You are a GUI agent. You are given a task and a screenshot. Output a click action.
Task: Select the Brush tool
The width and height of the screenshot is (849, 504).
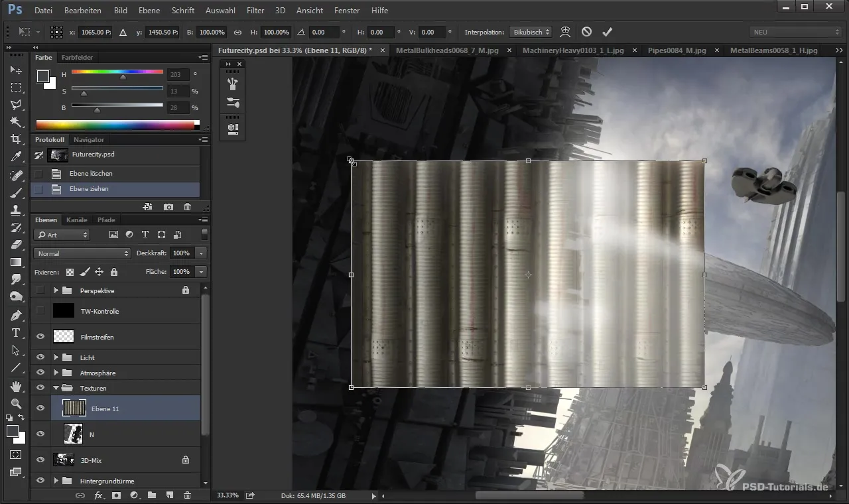(x=16, y=192)
